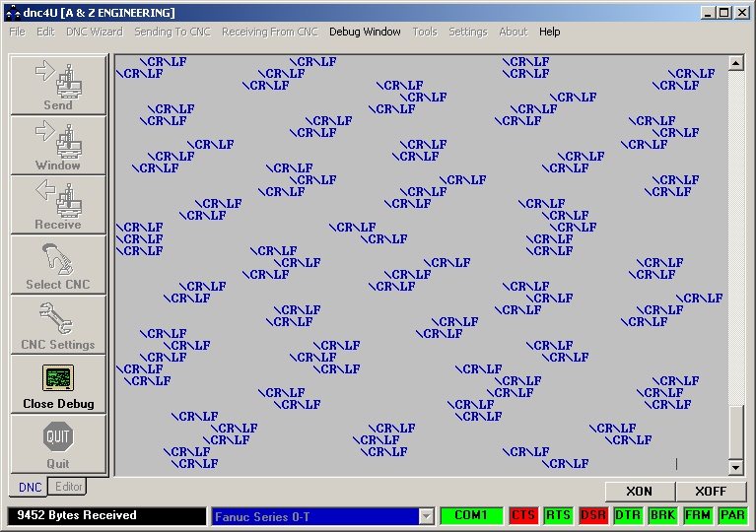Screen dimensions: 756x532
Task: Open the Debug Window menu
Action: 365,32
